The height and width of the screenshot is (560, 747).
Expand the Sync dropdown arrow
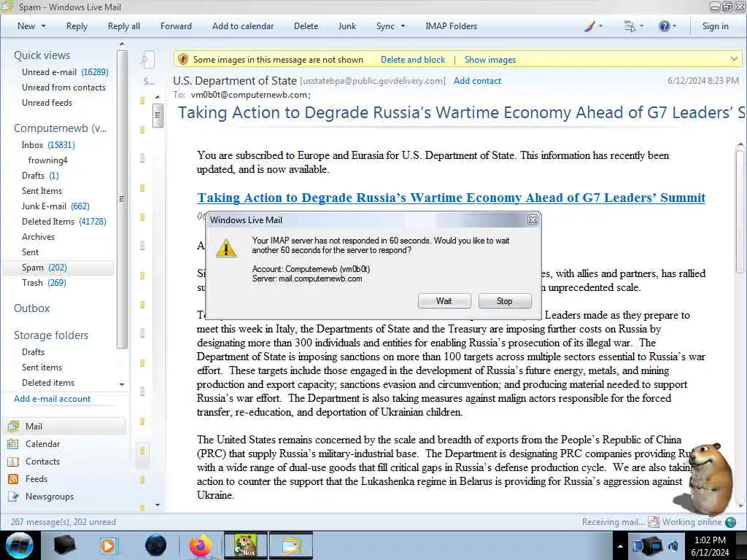coord(403,26)
